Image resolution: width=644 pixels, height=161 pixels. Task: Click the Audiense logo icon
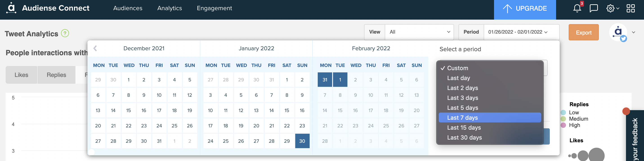coord(11,8)
